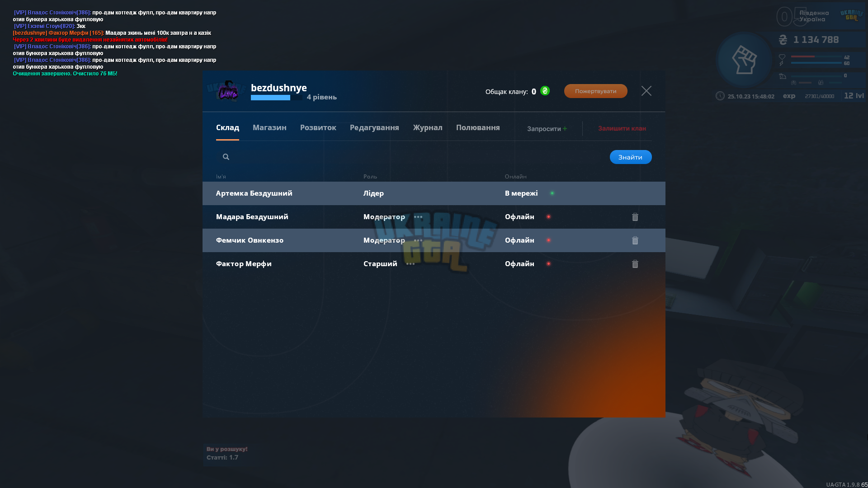Open role options for Фемчик Овнкензо
This screenshot has width=868, height=488.
[418, 240]
